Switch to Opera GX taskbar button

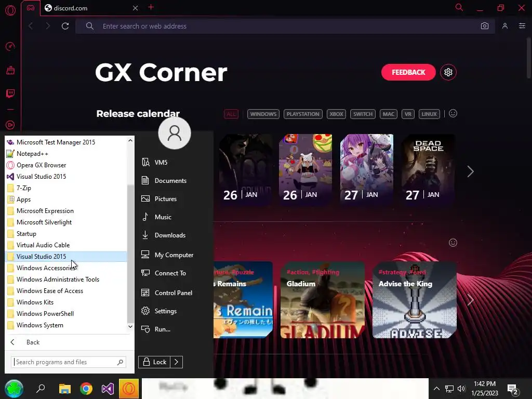click(129, 389)
